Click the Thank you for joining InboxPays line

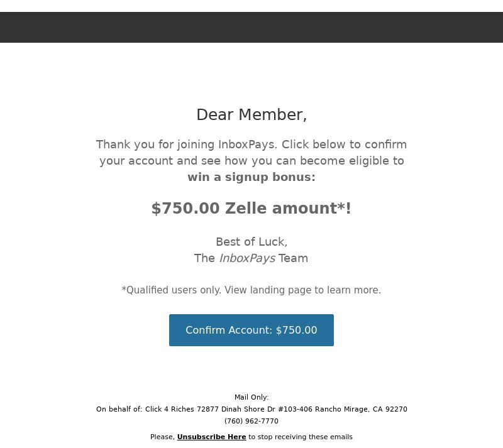(x=251, y=145)
